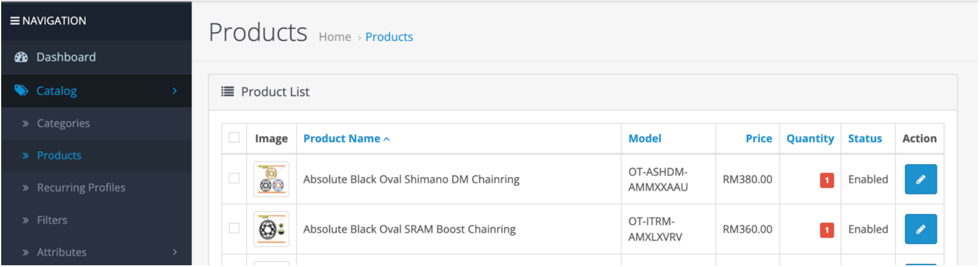Toggle the select-all products checkbox

[234, 138]
